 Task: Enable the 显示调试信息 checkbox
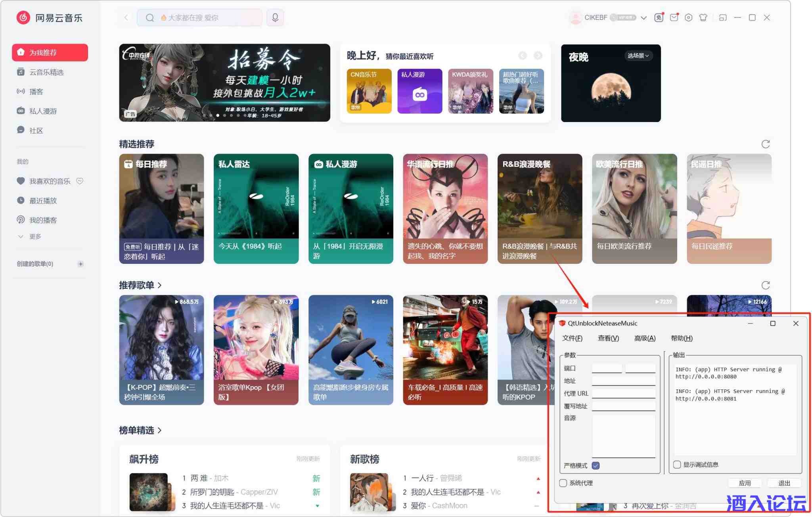(677, 464)
